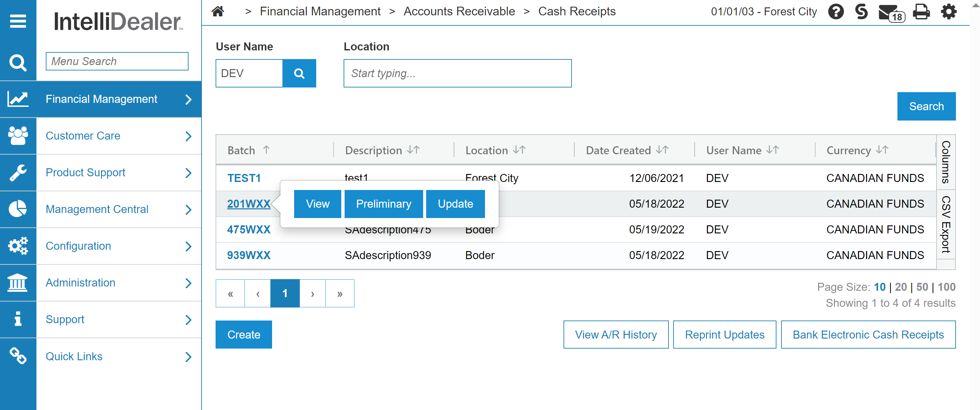Viewport: 980px width, 410px height.
Task: Click the printer icon in header
Action: (921, 11)
